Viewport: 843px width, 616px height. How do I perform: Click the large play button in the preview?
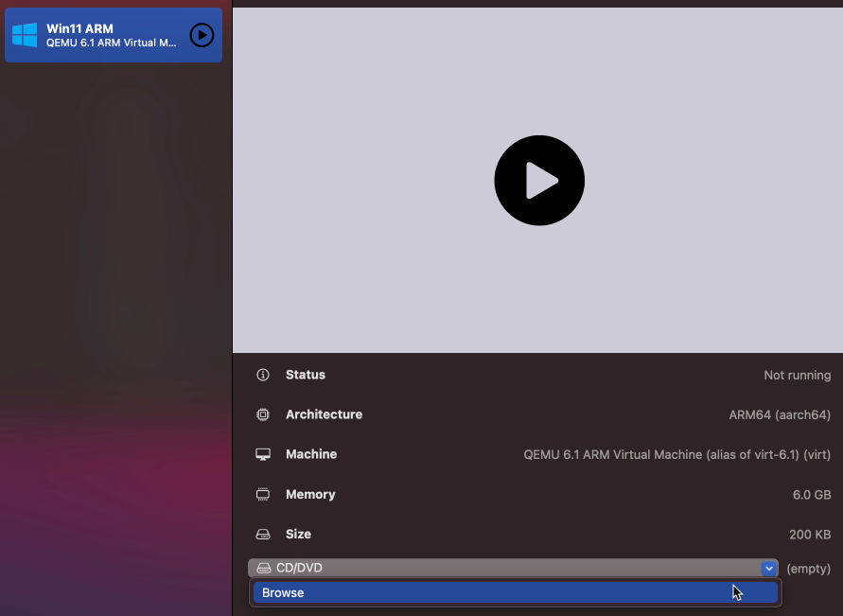[x=539, y=180]
